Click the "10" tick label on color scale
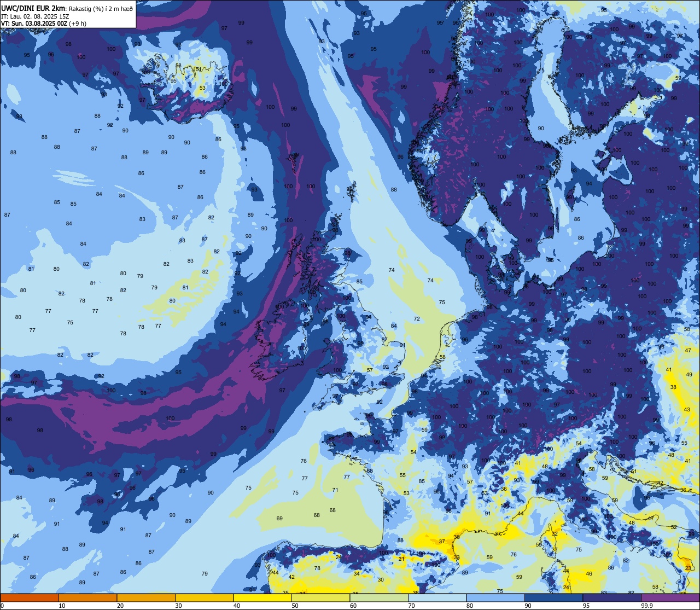Image resolution: width=700 pixels, height=610 pixels. [62, 606]
